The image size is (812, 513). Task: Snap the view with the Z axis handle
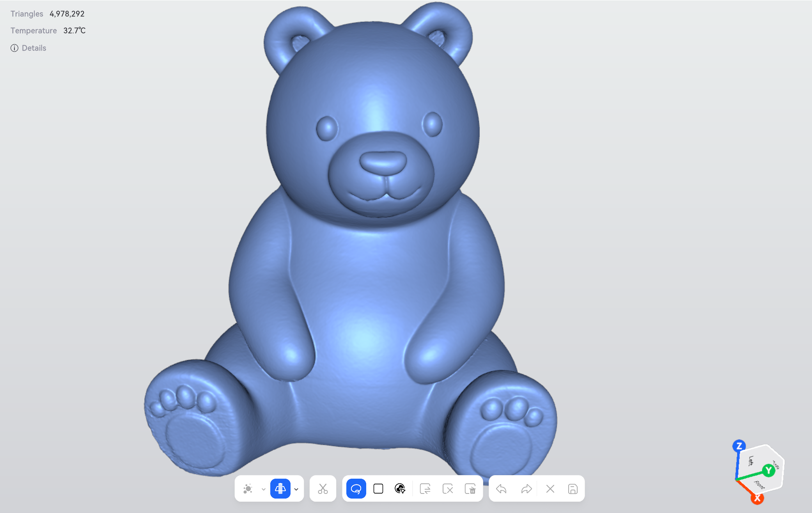click(739, 446)
